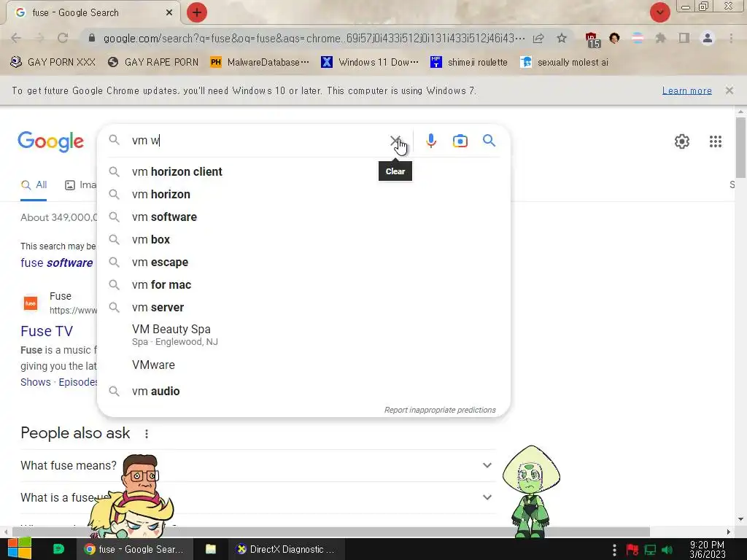
Task: Open the Google apps grid
Action: tap(715, 141)
